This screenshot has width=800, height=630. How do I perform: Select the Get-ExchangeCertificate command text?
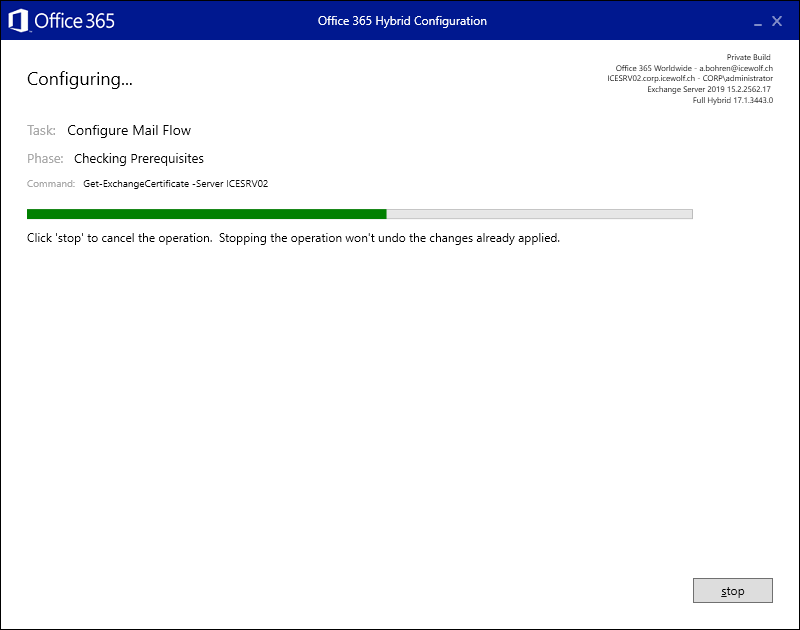(176, 184)
